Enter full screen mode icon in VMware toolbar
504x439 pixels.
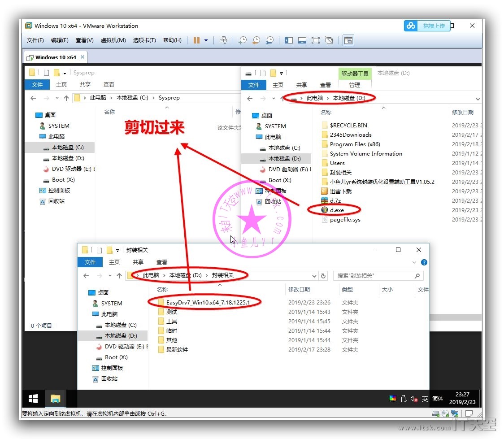pos(316,40)
